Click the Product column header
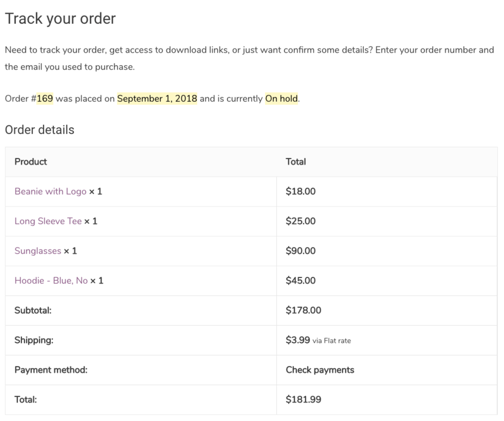This screenshot has width=504, height=421. 31,162
